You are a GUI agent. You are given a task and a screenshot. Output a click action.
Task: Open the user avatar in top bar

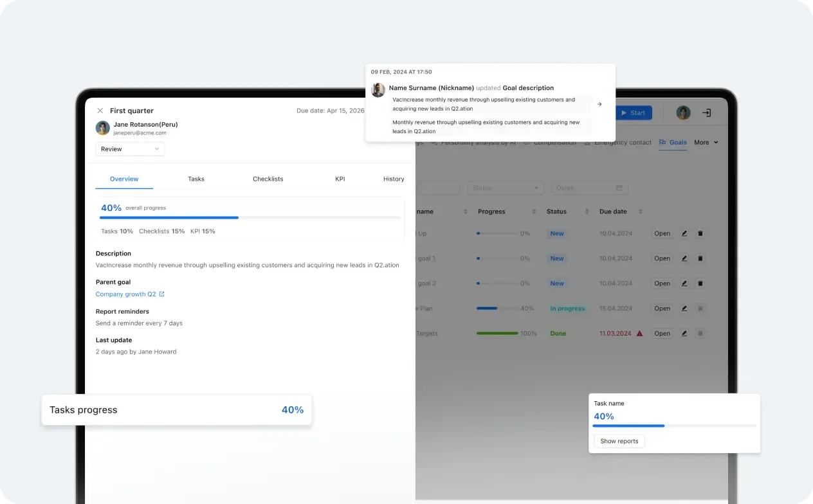coord(683,113)
